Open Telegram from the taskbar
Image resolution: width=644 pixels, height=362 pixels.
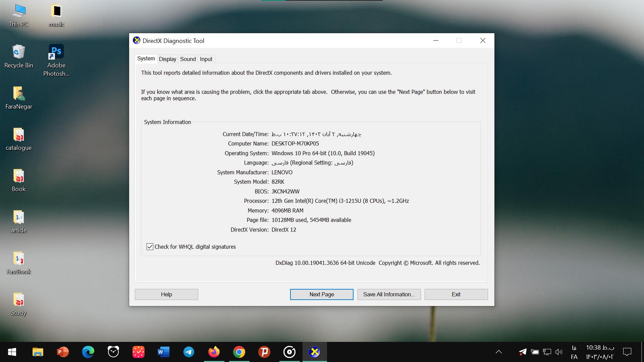[189, 352]
